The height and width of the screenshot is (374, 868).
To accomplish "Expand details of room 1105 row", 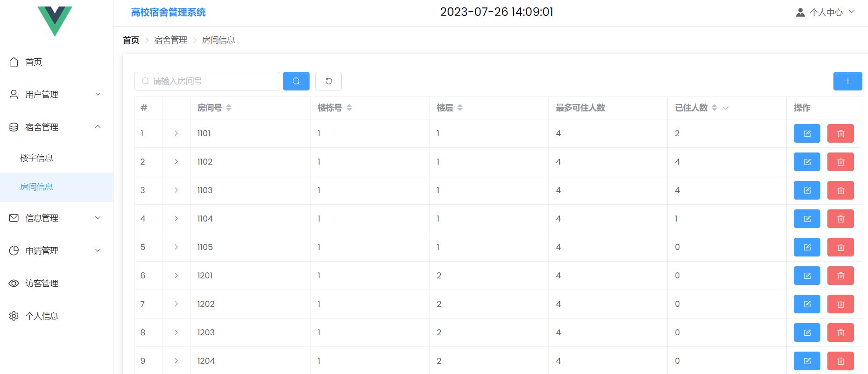I will [x=176, y=247].
